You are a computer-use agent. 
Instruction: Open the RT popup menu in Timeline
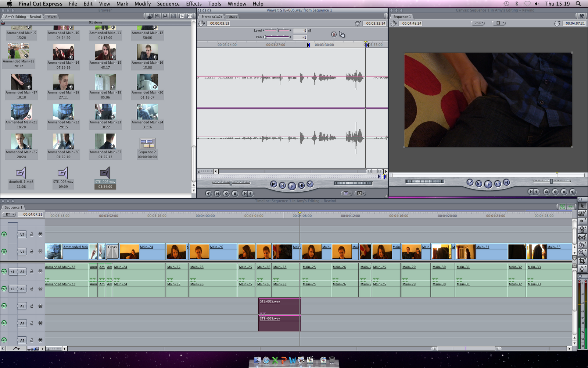pyautogui.click(x=8, y=214)
